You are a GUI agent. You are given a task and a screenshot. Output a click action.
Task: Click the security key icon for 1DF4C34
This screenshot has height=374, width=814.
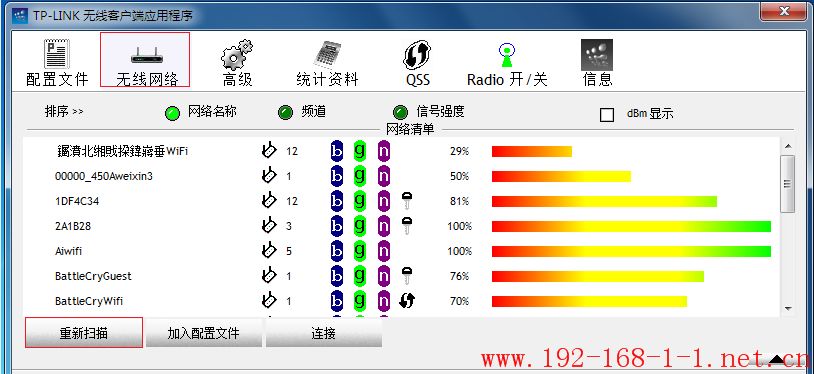pos(408,201)
